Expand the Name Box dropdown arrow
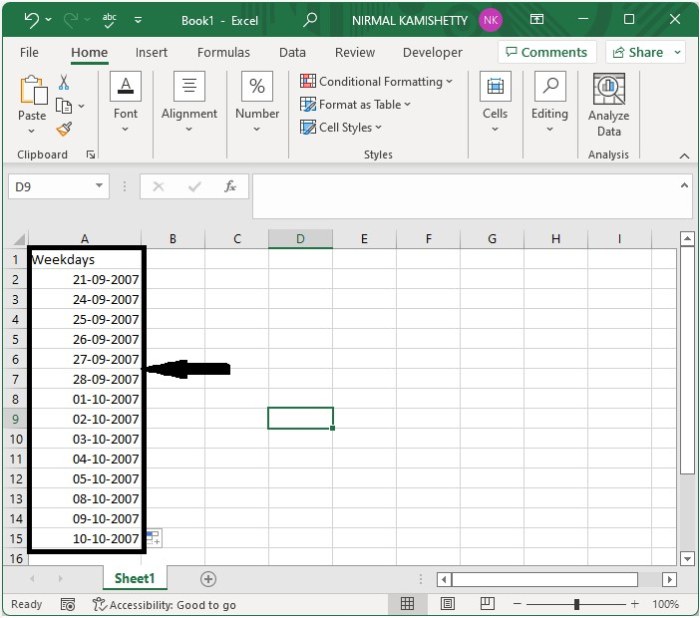This screenshot has width=700, height=618. 100,186
